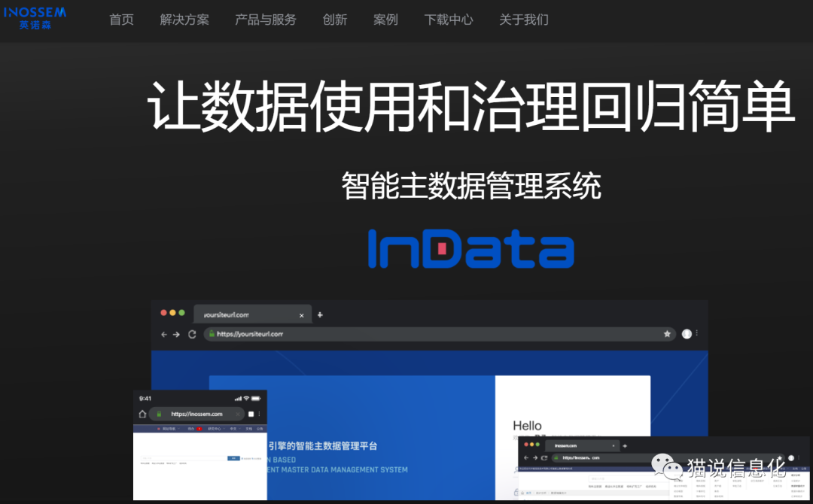This screenshot has width=813, height=504.
Task: Click the https://yoursiteurl.com address bar
Action: pos(440,334)
